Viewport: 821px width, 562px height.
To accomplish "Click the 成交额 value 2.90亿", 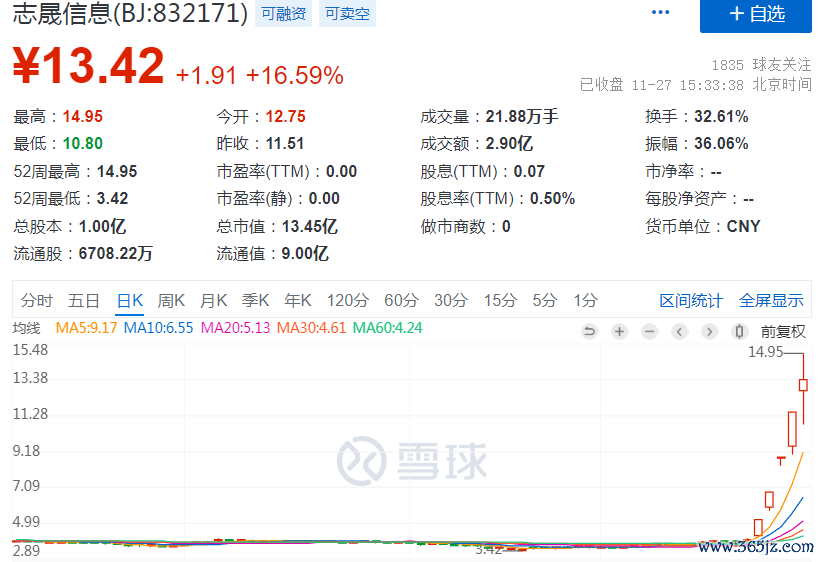I will [x=509, y=144].
